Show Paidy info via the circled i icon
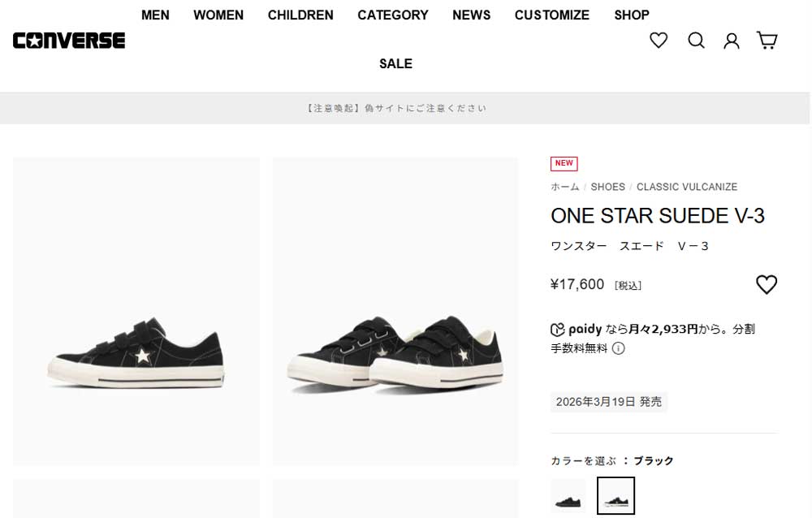 tap(618, 348)
